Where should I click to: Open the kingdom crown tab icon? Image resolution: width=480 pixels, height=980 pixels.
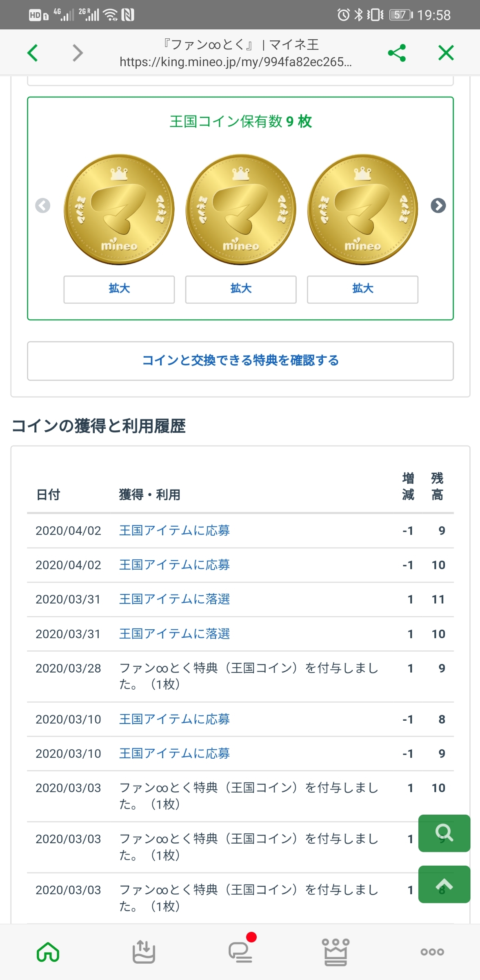click(336, 952)
